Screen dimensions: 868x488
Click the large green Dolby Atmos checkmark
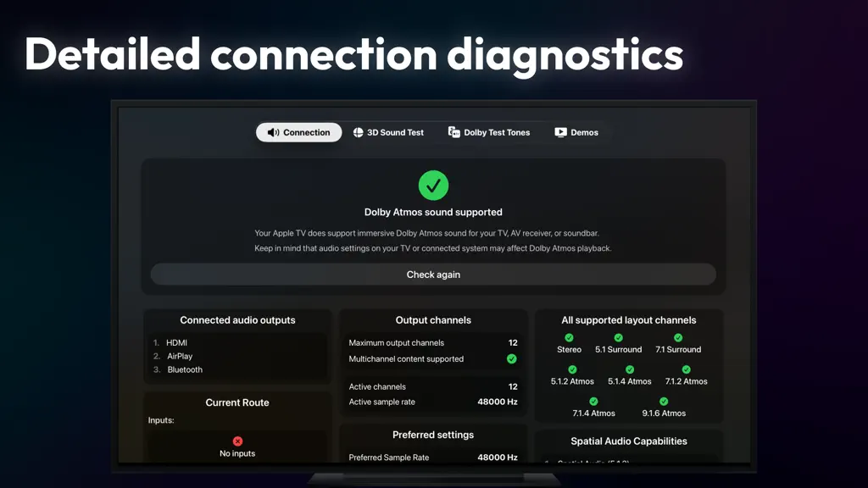click(433, 186)
